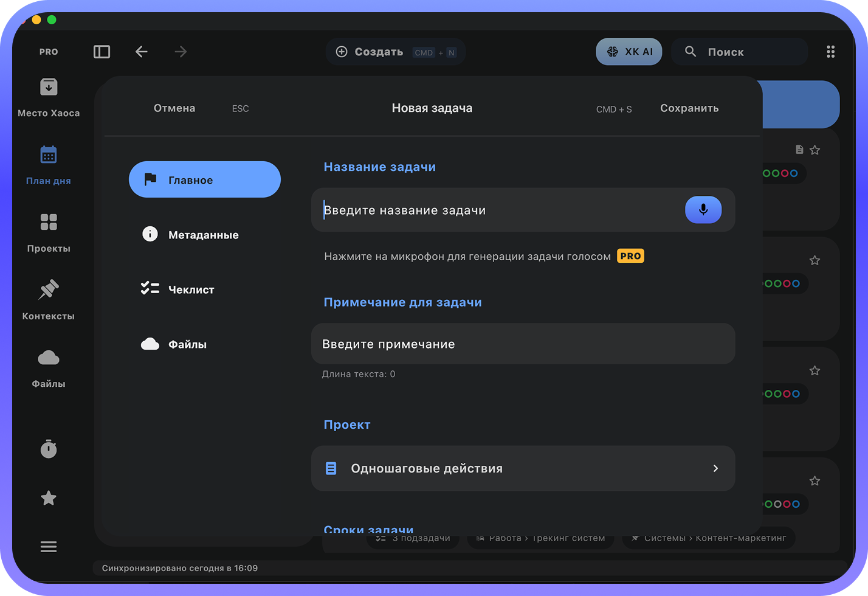Click the PRO label atop the sidebar
868x596 pixels.
pos(49,52)
